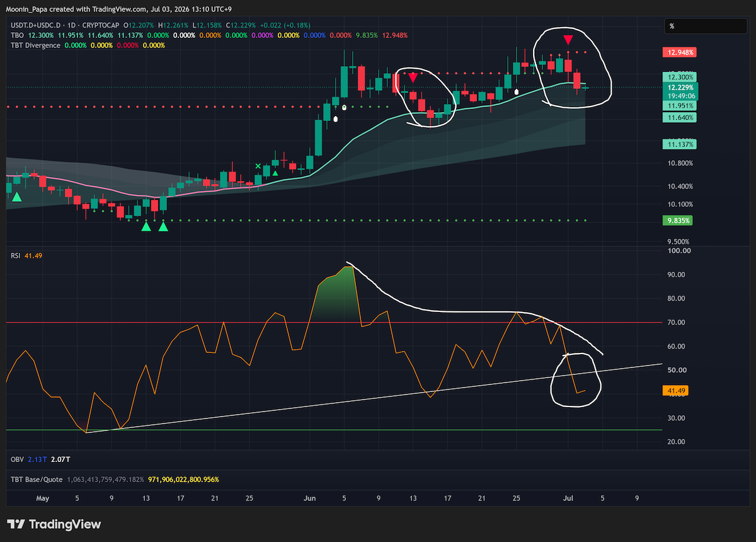The image size is (756, 542).
Task: Click the white marker below the early June candle
Action: point(336,118)
